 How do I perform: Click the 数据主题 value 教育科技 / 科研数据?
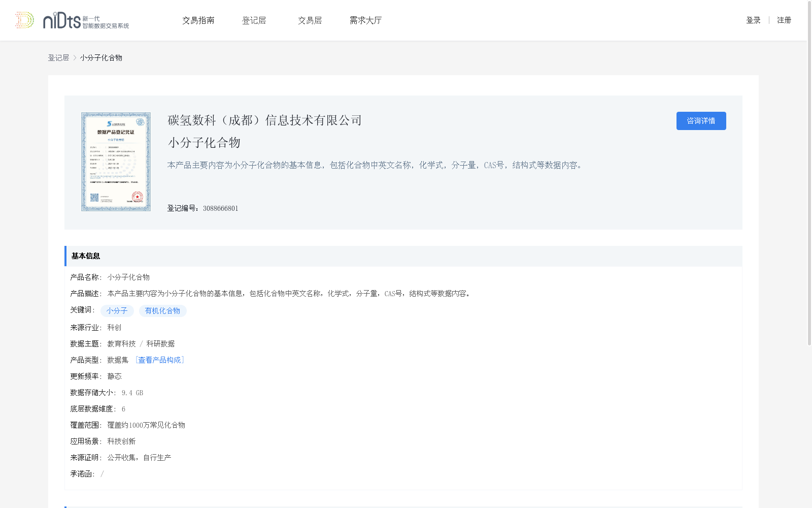click(x=141, y=344)
